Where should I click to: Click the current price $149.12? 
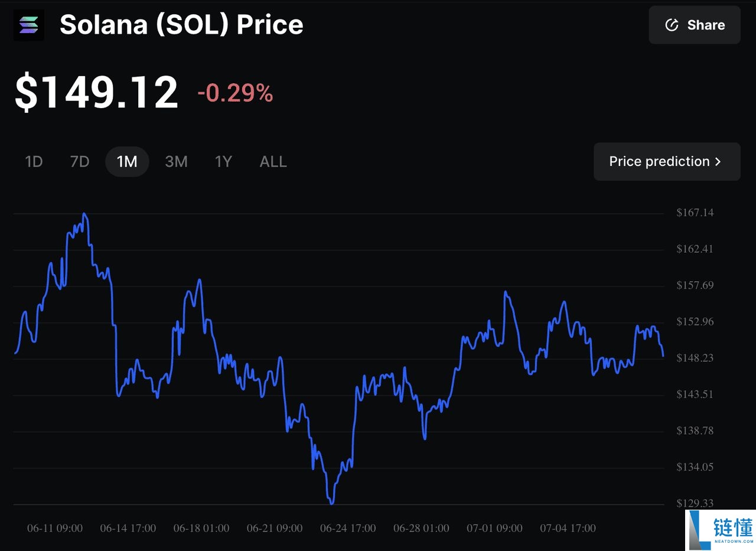pyautogui.click(x=96, y=92)
